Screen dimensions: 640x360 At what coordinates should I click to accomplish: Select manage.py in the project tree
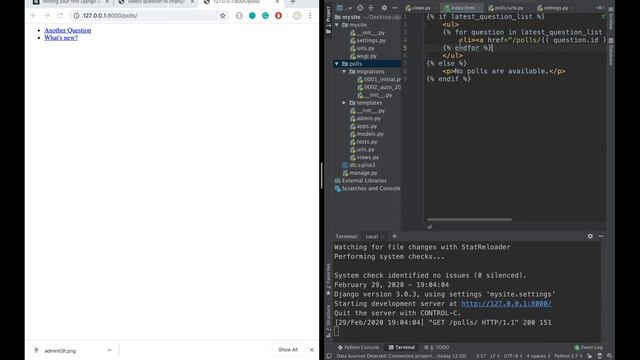[x=360, y=173]
